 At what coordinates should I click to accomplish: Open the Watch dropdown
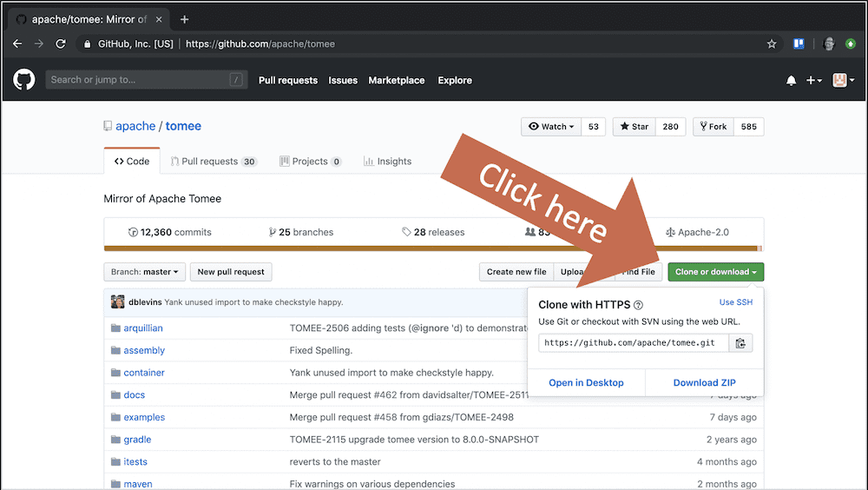(551, 126)
